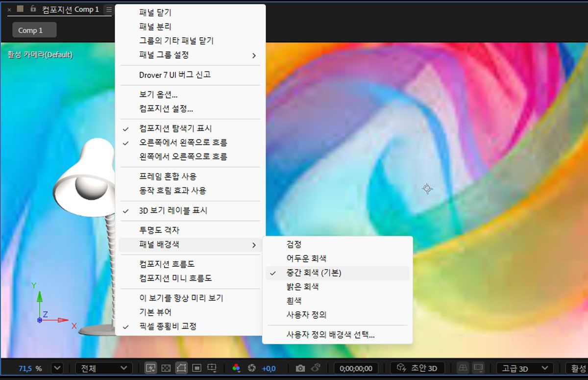Screen dimensions: 588x380
Task: Take a snapshot with the camera icon
Action: [x=300, y=368]
